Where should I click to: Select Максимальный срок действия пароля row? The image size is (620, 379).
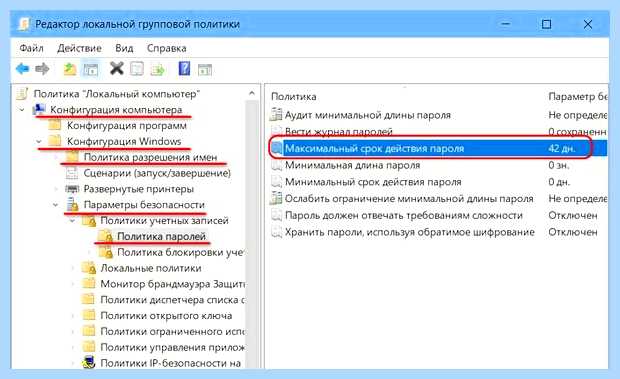coord(438,148)
